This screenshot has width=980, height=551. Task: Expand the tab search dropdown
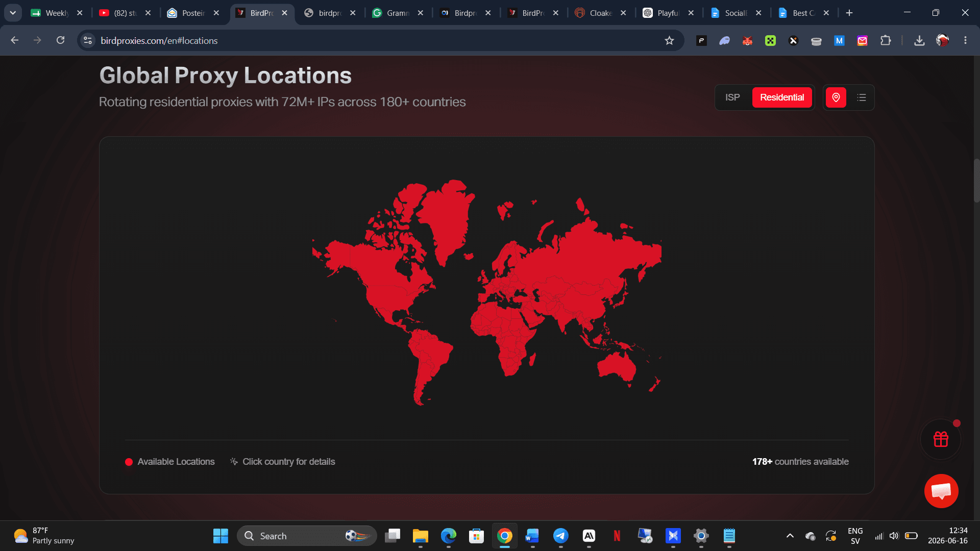(13, 13)
